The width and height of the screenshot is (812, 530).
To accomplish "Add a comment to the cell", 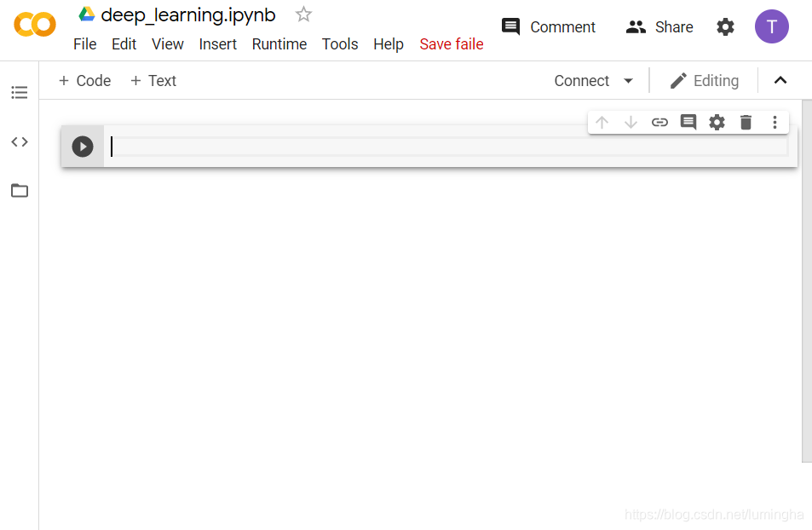I will pyautogui.click(x=688, y=122).
